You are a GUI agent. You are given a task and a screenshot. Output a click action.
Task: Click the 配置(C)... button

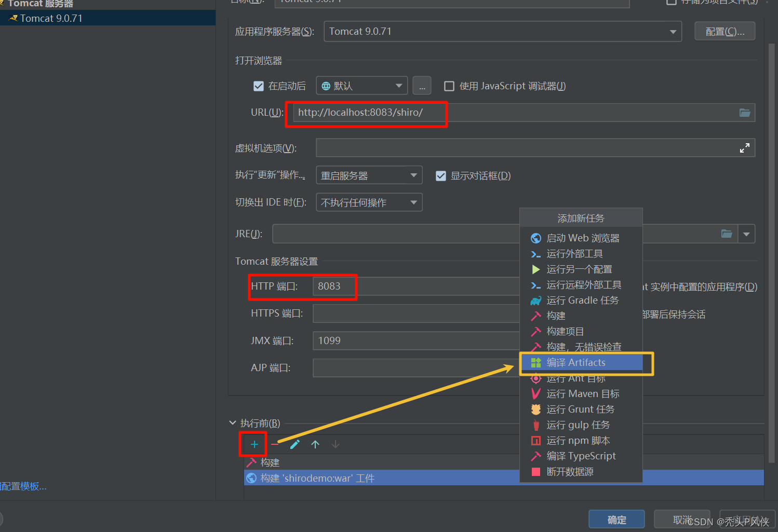tap(725, 32)
